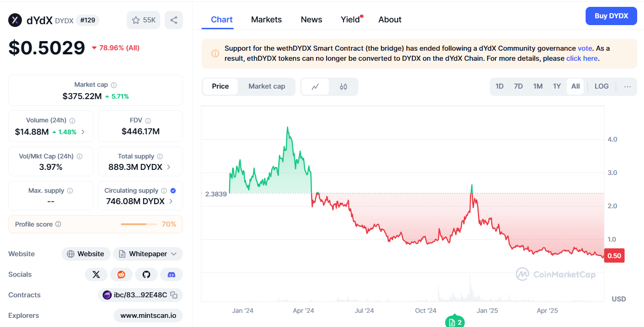Follow the click here link
The width and height of the screenshot is (644, 327).
(582, 58)
